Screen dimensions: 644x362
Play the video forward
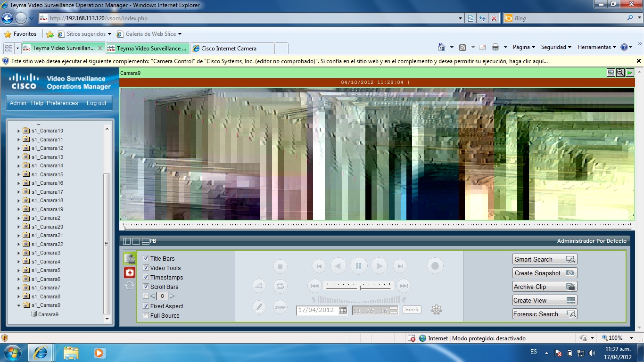tap(379, 266)
